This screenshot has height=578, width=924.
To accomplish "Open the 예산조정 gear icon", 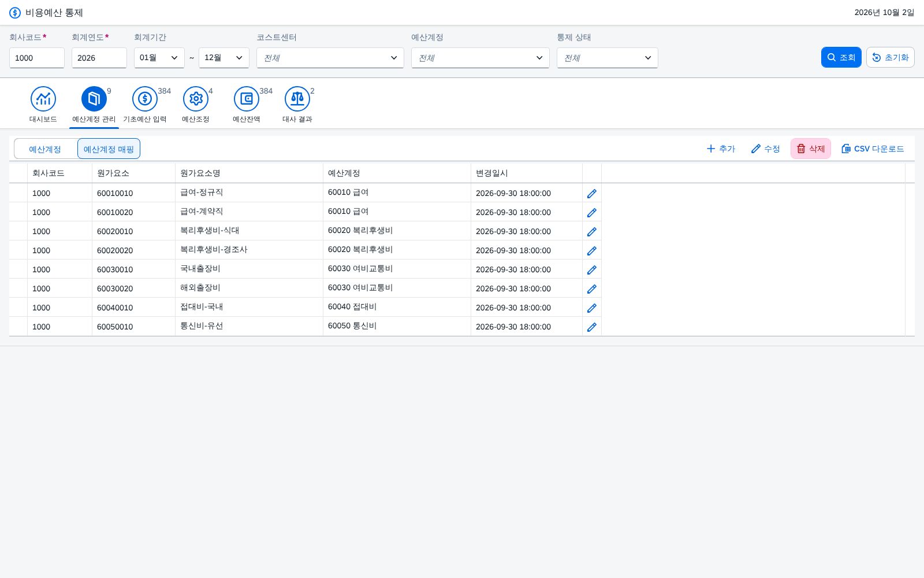I will coord(196,99).
